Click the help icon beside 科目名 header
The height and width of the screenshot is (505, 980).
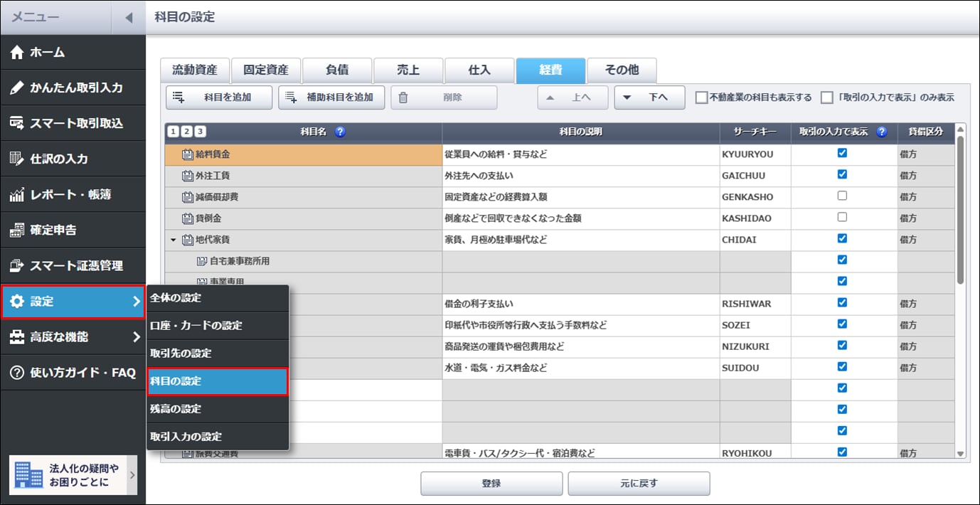340,132
